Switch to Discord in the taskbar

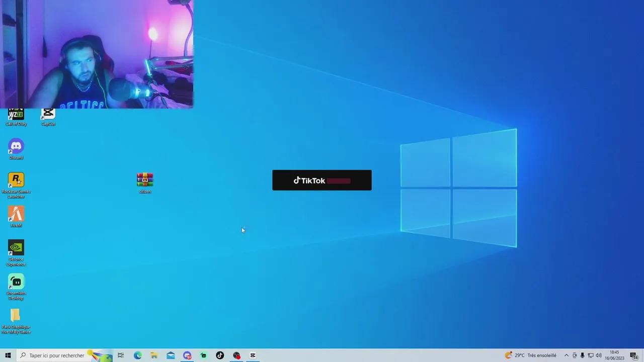click(187, 355)
